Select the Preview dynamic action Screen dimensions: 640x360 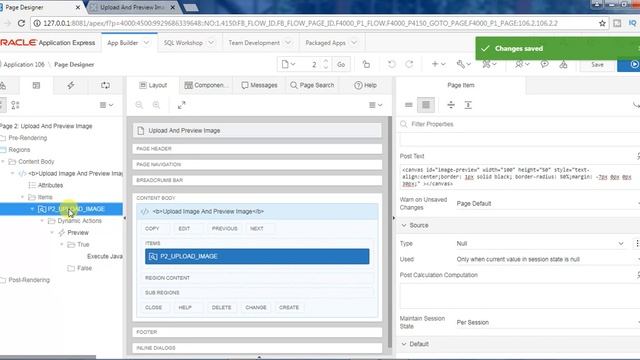tap(78, 233)
